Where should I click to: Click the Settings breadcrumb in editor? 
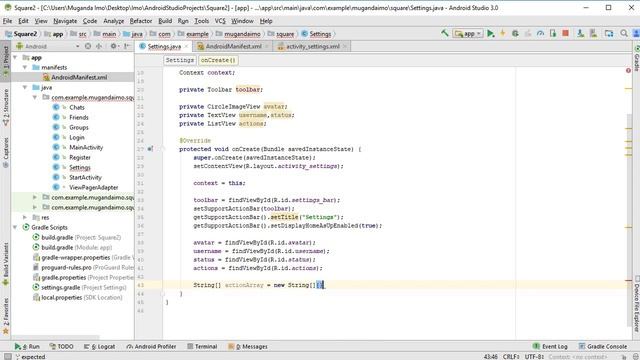(x=180, y=60)
